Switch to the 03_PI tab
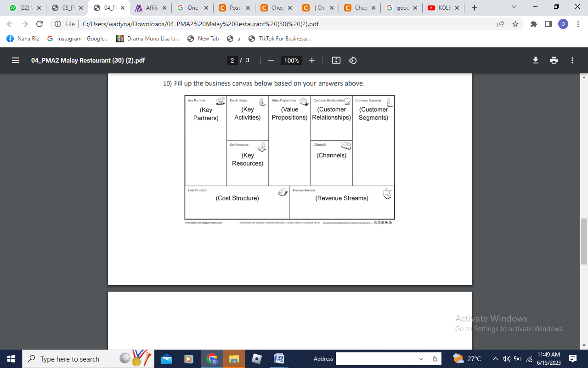The image size is (588, 368). click(x=67, y=8)
